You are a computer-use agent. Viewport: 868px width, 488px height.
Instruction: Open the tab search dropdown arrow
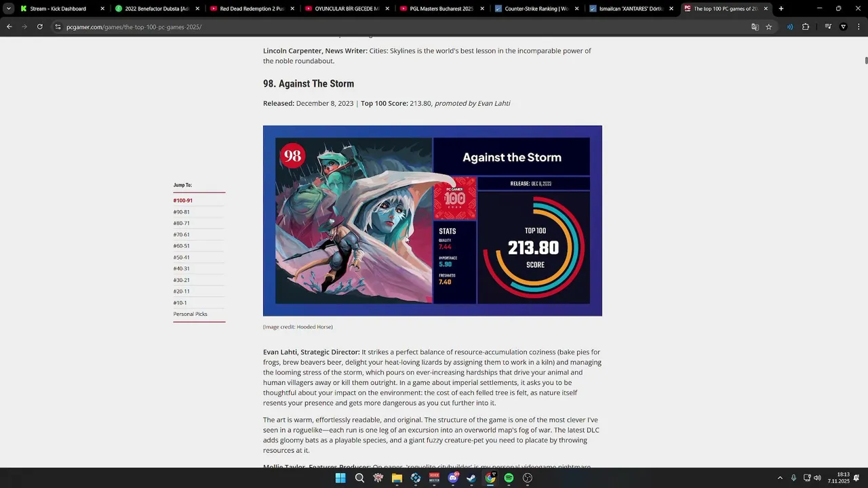pyautogui.click(x=9, y=9)
